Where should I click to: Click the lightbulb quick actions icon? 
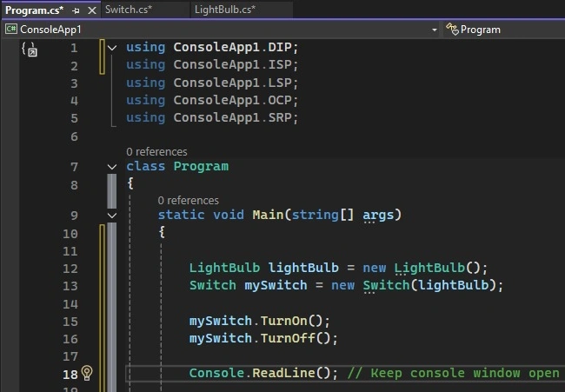coord(87,373)
